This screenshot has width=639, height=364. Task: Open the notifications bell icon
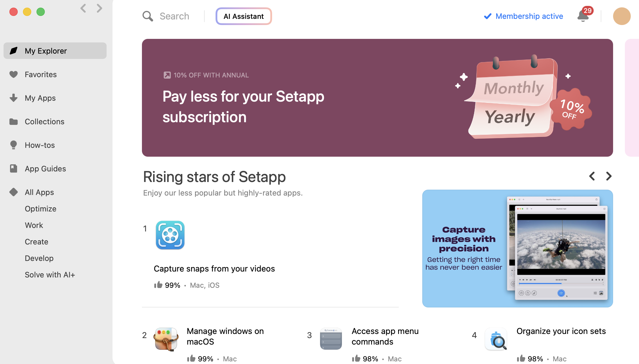[x=583, y=16]
